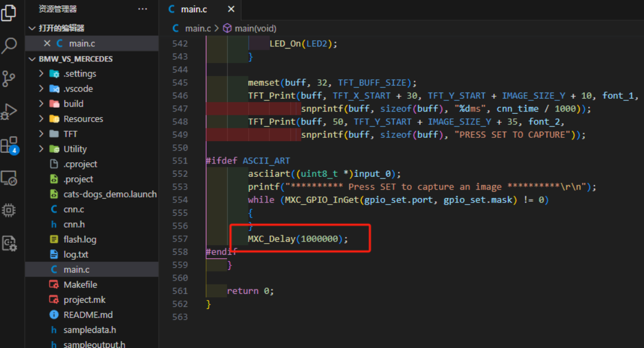Close main.c editor tab
Image resolution: width=644 pixels, height=348 pixels.
[231, 9]
